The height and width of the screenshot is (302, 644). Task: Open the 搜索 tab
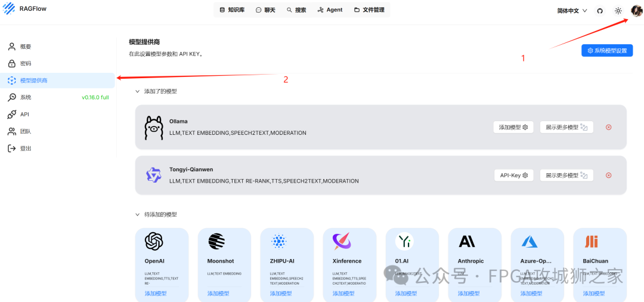pos(296,10)
